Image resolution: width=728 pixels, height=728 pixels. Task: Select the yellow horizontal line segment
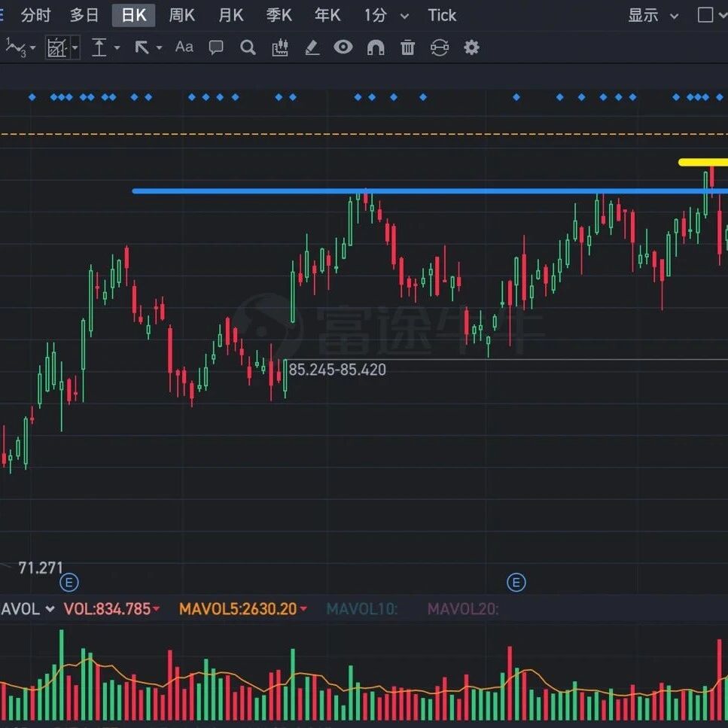point(703,163)
